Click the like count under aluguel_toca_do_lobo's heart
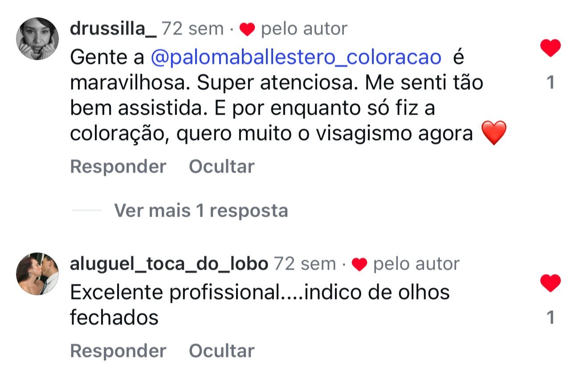 tap(551, 318)
